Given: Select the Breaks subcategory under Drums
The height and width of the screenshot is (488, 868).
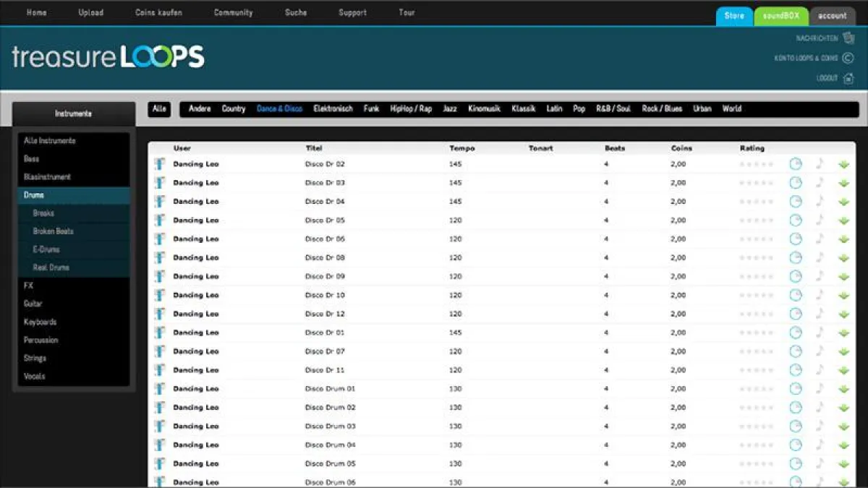Looking at the screenshot, I should click(43, 213).
